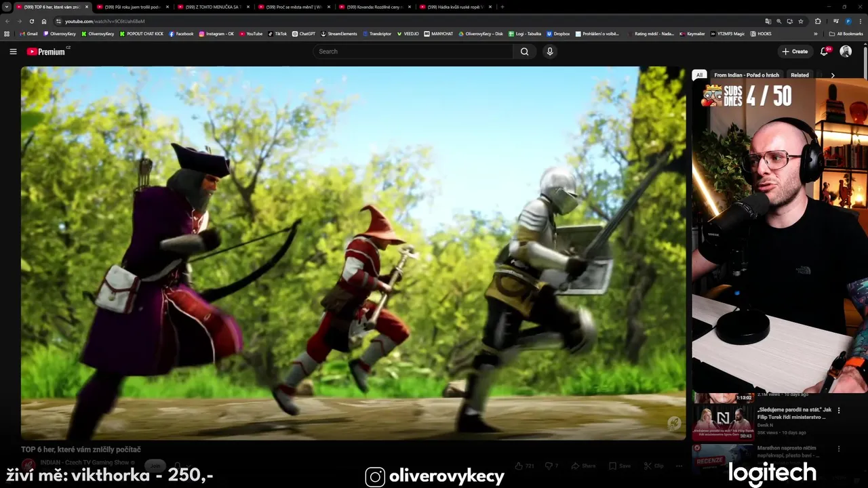Switch to the 'Kovanda: Rozdílné ceny' tab
The image size is (868, 488).
[374, 7]
